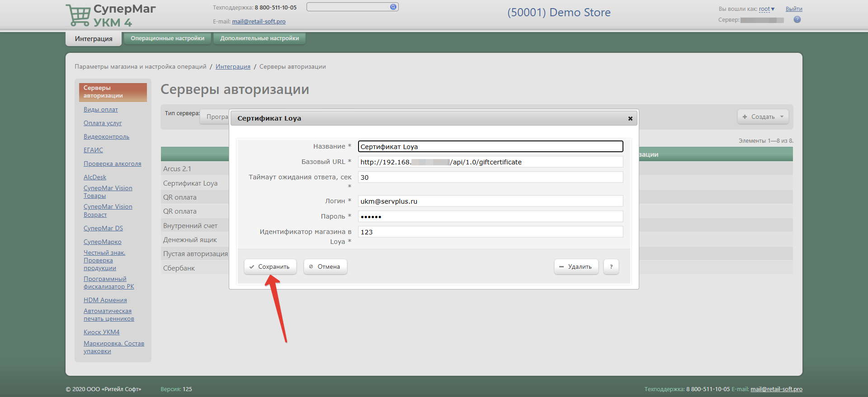Click the search magnifier icon in header
Viewport: 868px width, 397px height.
point(393,7)
